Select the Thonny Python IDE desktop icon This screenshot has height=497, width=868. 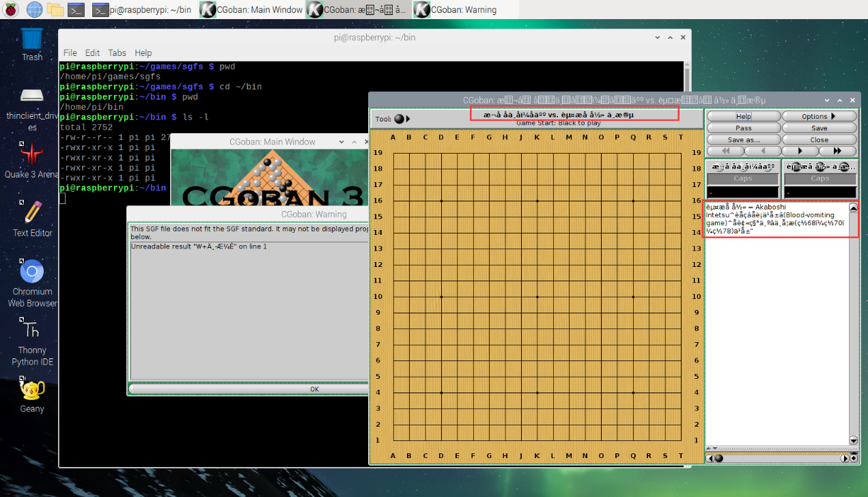click(32, 343)
